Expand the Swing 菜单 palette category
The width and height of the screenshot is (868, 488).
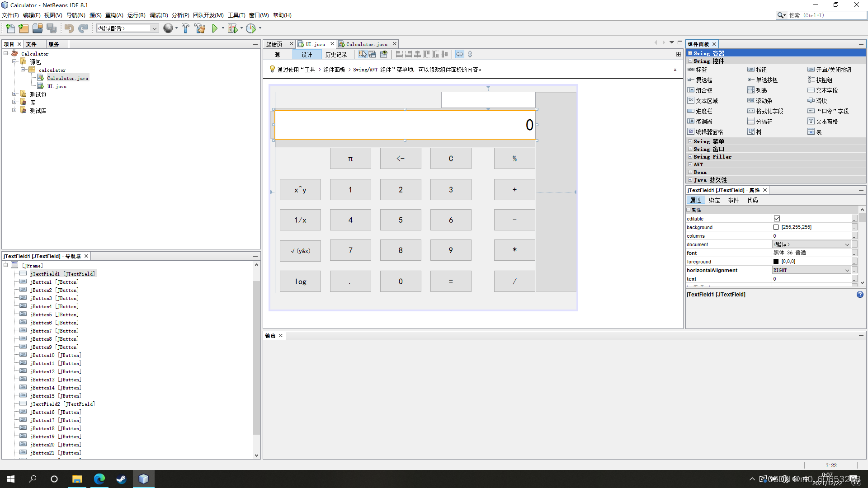click(691, 141)
